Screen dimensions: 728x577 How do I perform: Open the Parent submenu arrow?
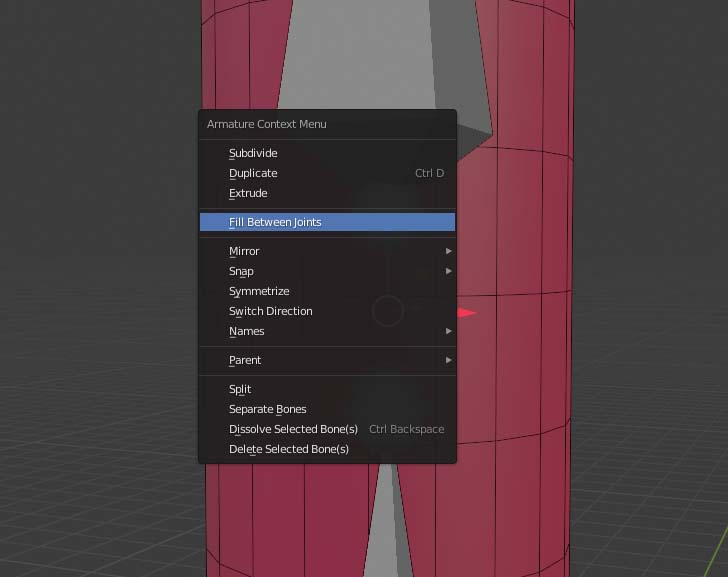[448, 360]
